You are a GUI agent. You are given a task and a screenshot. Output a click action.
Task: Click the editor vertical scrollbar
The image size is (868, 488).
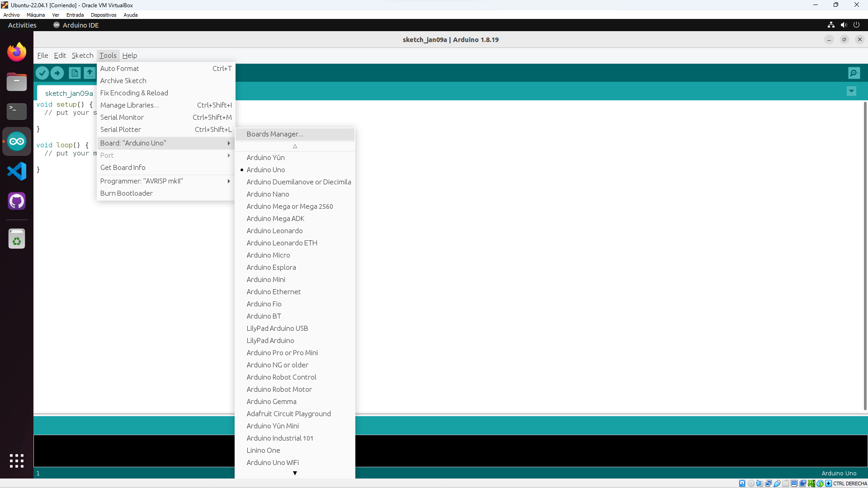865,255
